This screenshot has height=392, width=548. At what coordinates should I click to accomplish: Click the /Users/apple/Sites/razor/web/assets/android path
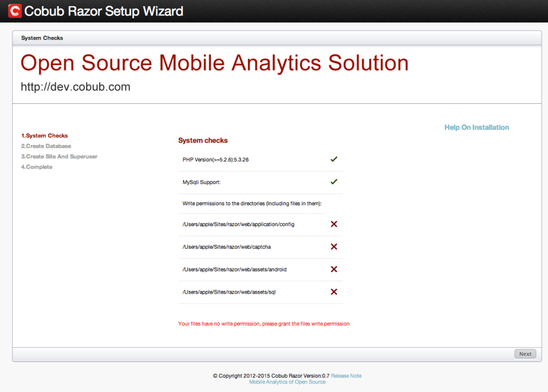point(234,270)
